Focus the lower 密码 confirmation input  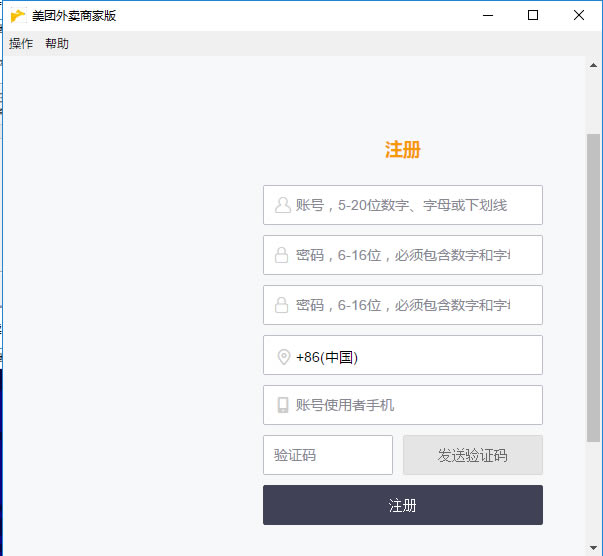pos(415,305)
